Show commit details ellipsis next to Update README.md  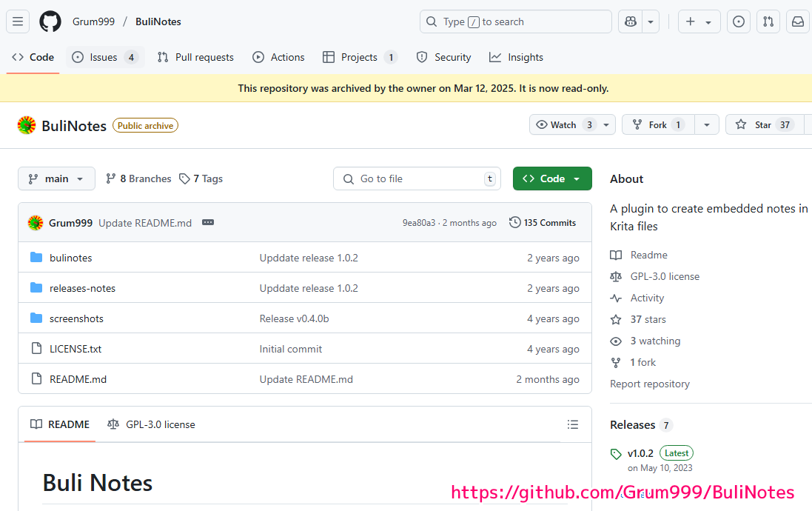pyautogui.click(x=208, y=222)
